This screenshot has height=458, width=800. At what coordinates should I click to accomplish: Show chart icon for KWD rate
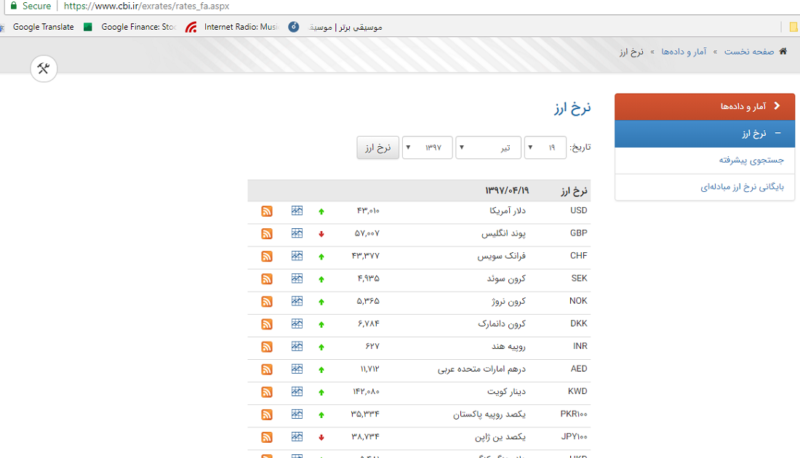(297, 391)
